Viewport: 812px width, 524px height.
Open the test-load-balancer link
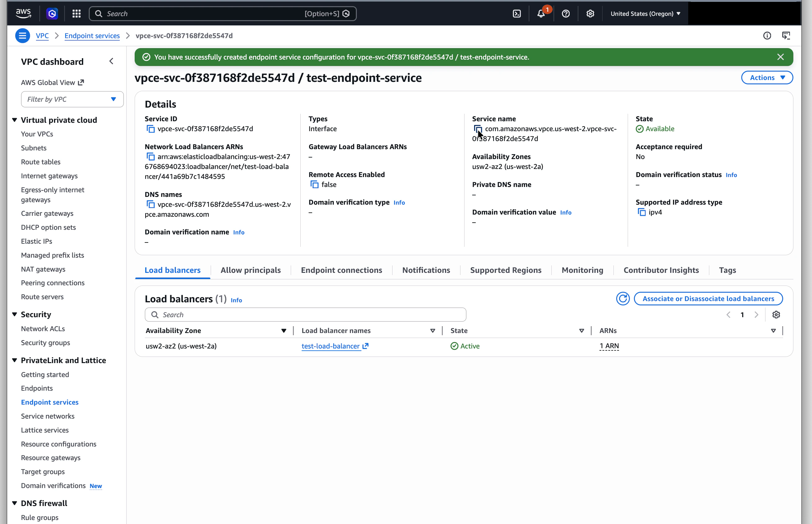tap(330, 346)
